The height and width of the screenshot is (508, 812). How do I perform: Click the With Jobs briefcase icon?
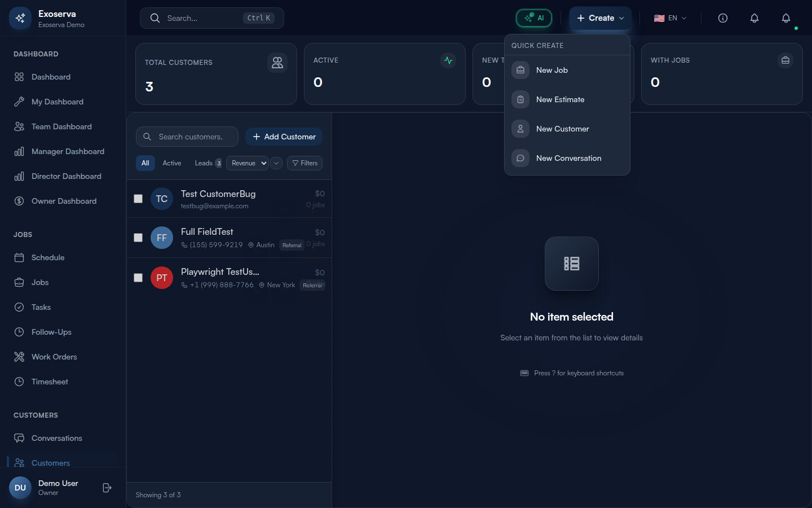[x=785, y=60]
